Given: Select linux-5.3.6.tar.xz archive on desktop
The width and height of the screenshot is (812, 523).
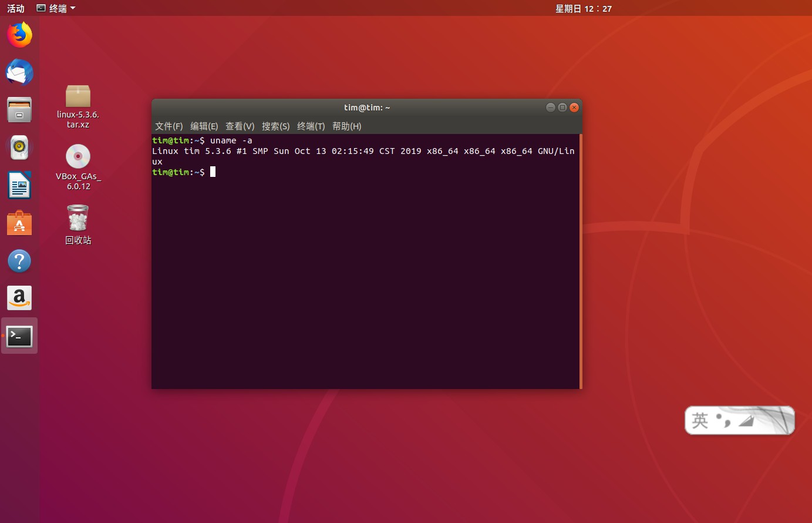Looking at the screenshot, I should pyautogui.click(x=78, y=97).
